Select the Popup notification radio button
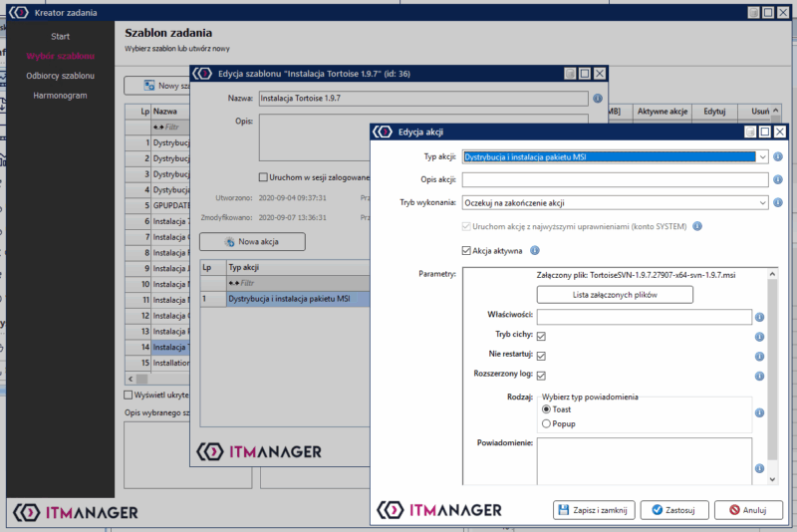797x532 pixels. tap(545, 423)
